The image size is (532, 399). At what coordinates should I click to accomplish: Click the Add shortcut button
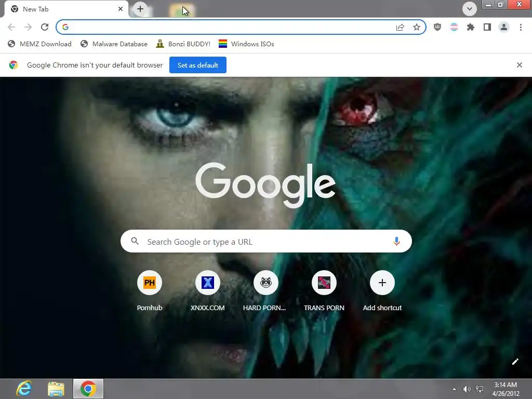tap(382, 290)
